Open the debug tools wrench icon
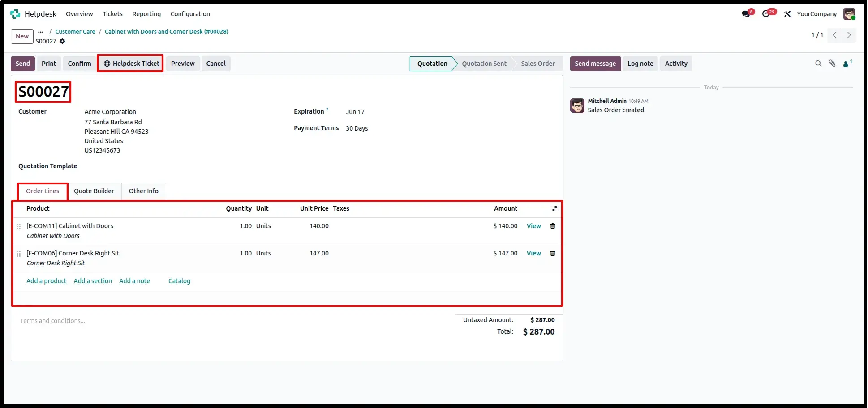This screenshot has height=408, width=868. [x=787, y=14]
